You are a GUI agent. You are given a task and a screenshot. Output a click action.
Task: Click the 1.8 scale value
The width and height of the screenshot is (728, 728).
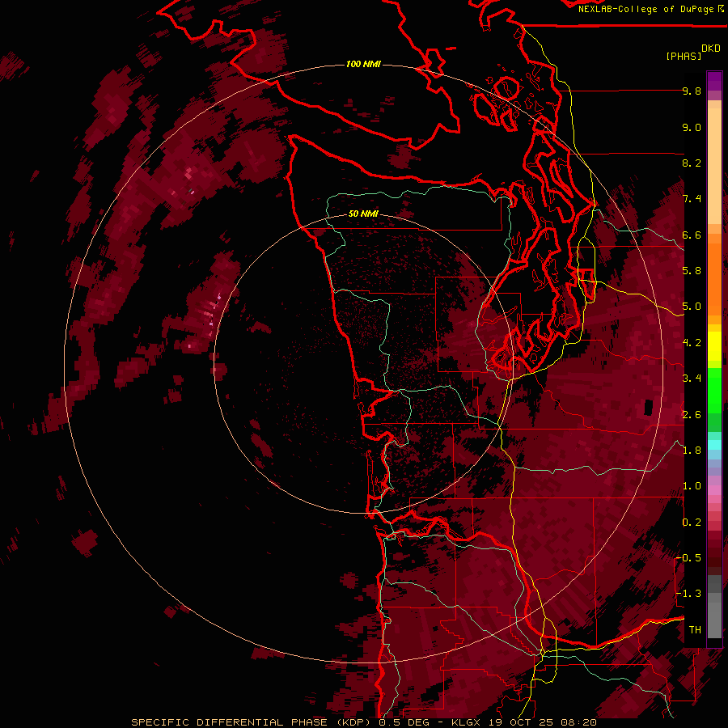click(692, 451)
